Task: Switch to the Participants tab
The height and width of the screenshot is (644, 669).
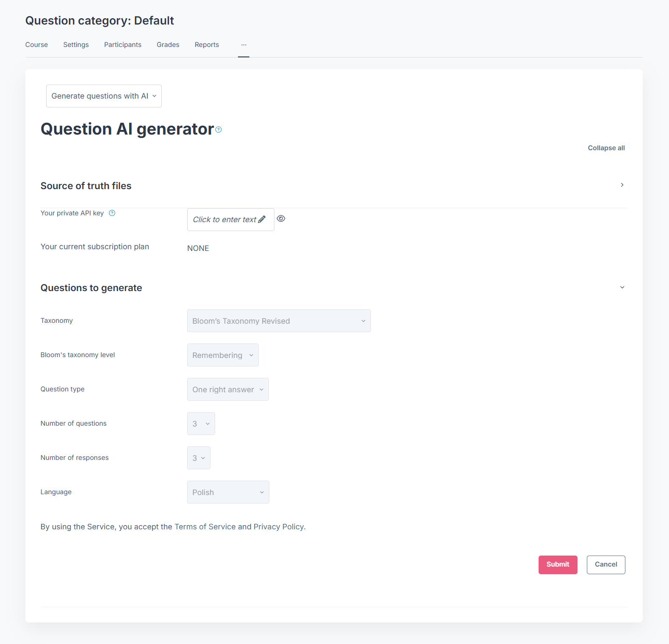Action: pyautogui.click(x=123, y=45)
